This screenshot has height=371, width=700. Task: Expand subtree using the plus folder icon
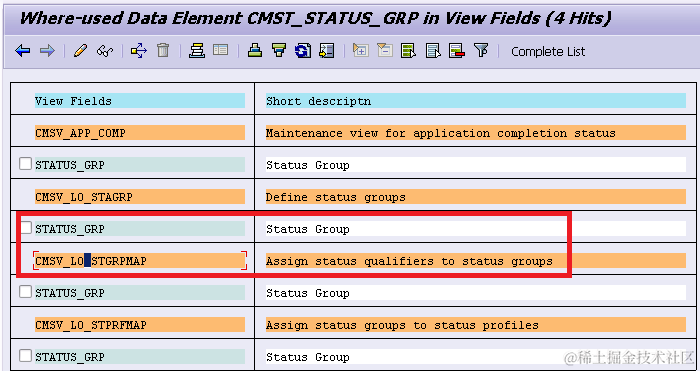(360, 50)
